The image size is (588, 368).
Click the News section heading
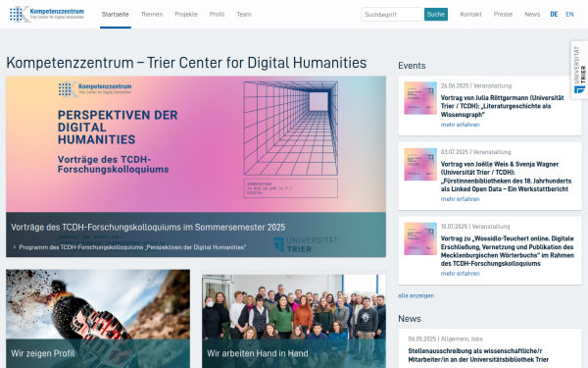pyautogui.click(x=410, y=318)
